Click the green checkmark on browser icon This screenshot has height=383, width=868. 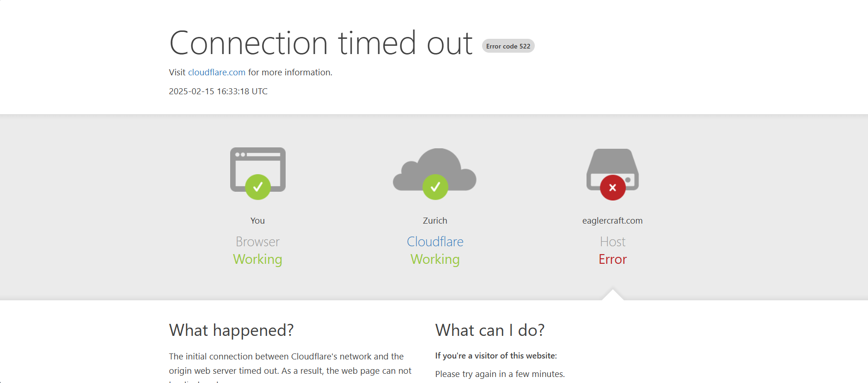tap(258, 187)
